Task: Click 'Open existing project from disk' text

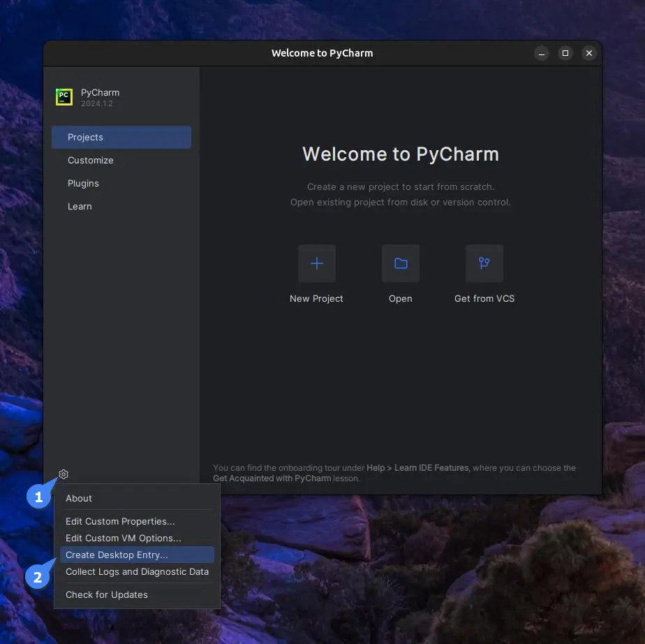Action: pos(401,203)
